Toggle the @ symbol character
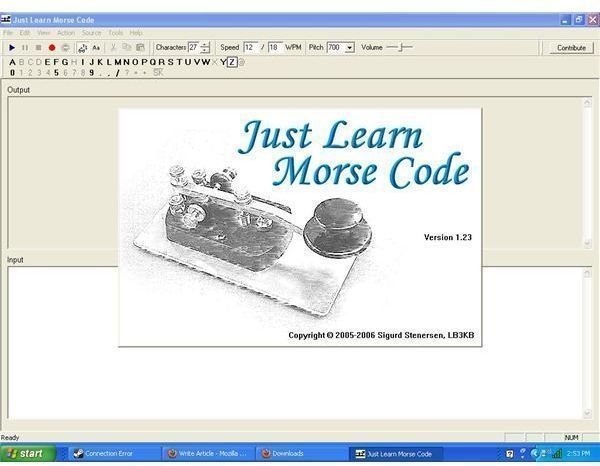The height and width of the screenshot is (466, 600). [x=242, y=62]
